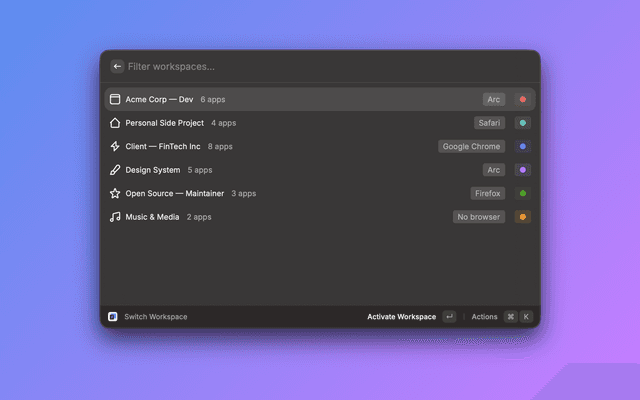Click the blue color dot for Client — FinTech Inc
This screenshot has height=400, width=640.
point(522,147)
